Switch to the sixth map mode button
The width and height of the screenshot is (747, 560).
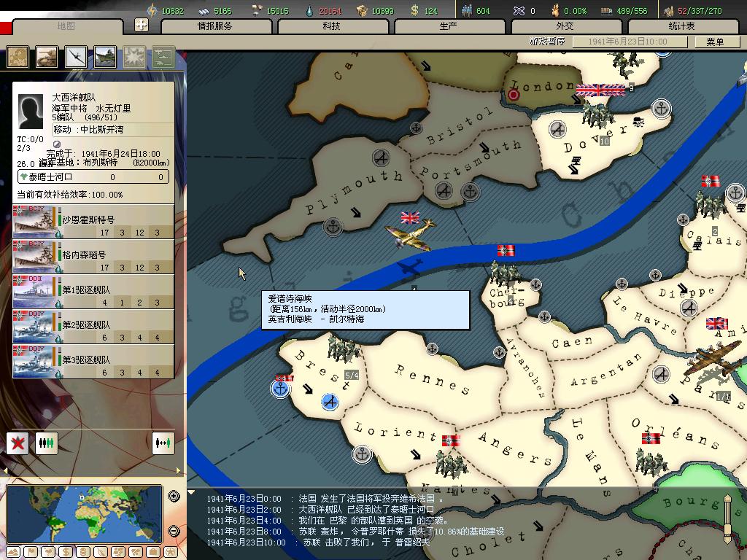point(101,553)
